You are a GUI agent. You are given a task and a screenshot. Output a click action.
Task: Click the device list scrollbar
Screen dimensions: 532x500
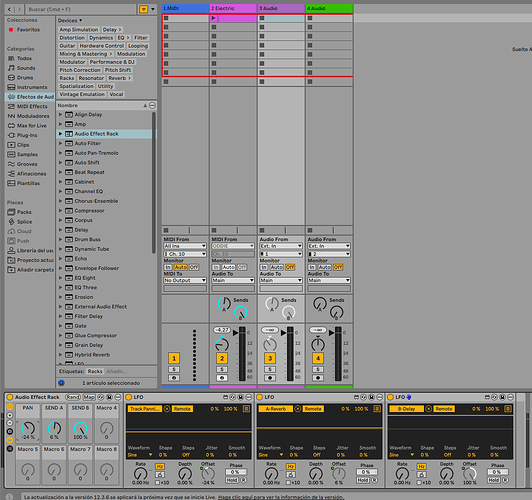click(x=154, y=183)
